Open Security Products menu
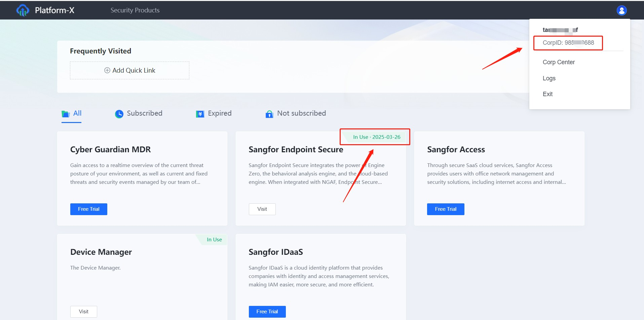Screen dimensions: 644x320 (135, 10)
